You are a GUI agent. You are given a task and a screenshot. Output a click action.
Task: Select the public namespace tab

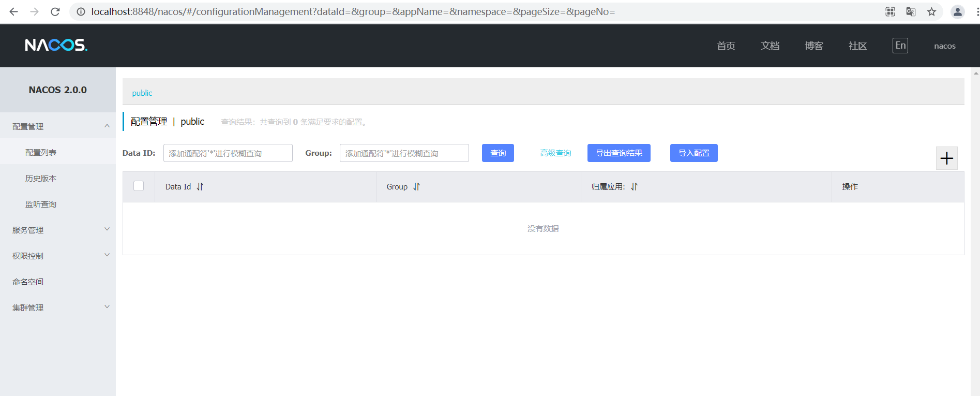click(142, 93)
